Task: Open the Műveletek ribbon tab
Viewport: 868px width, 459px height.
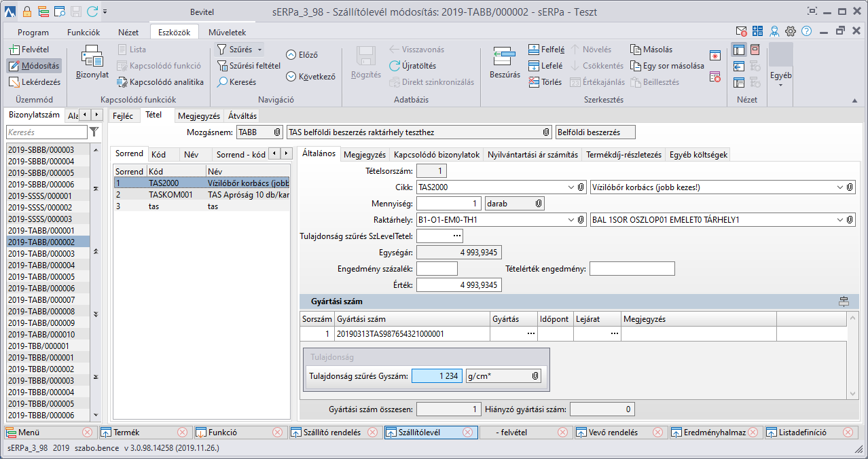Action: [227, 32]
